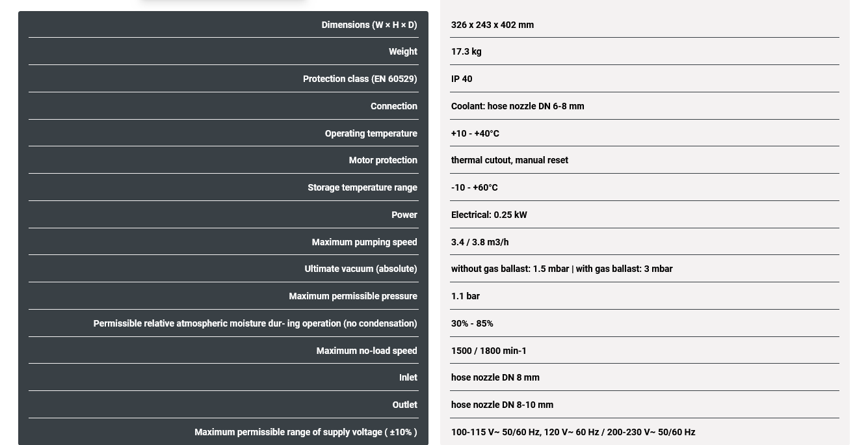Select the 30% - 85% moisture value
This screenshot has height=445, width=868.
pos(472,323)
